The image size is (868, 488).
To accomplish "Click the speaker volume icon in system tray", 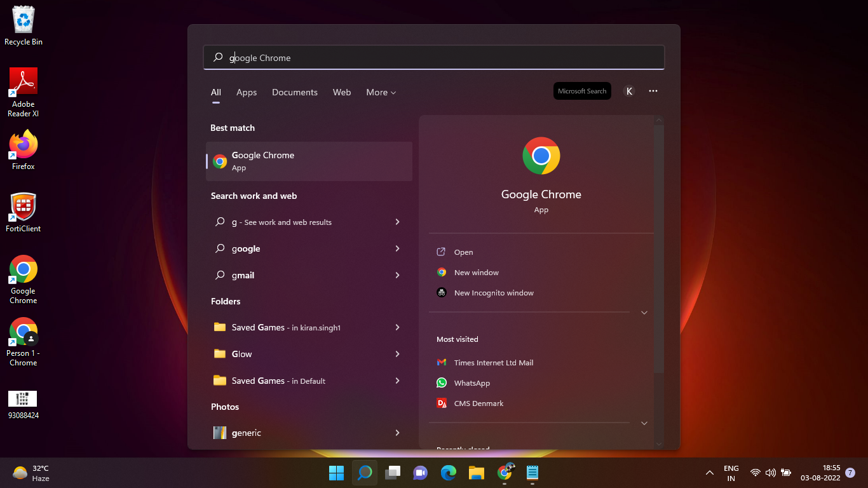I will [771, 473].
